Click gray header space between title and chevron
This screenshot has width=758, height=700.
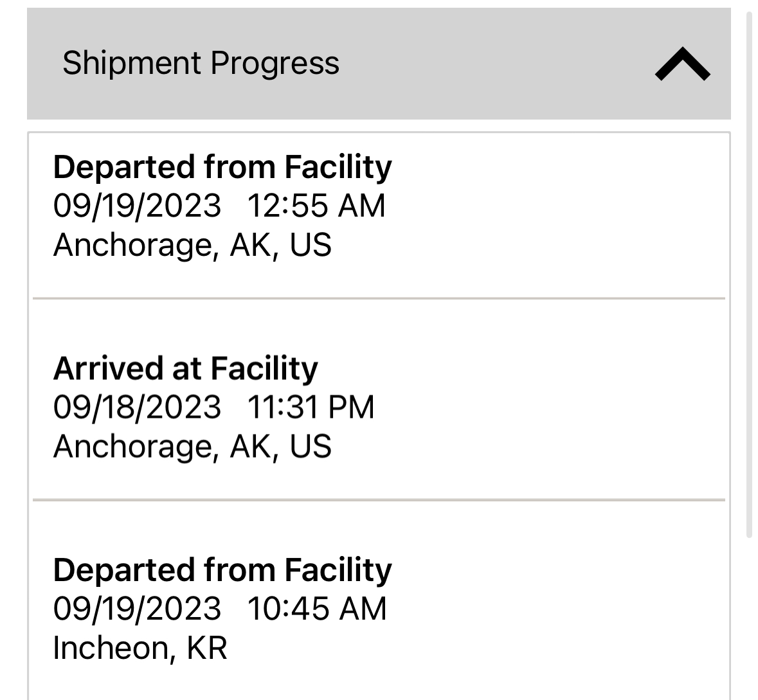pos(495,64)
